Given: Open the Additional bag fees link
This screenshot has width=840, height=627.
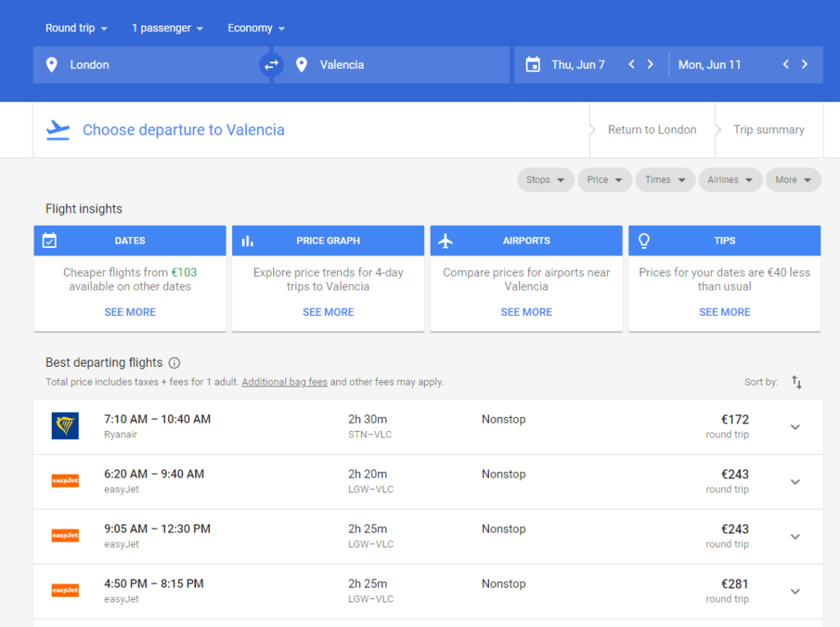Looking at the screenshot, I should click(284, 382).
